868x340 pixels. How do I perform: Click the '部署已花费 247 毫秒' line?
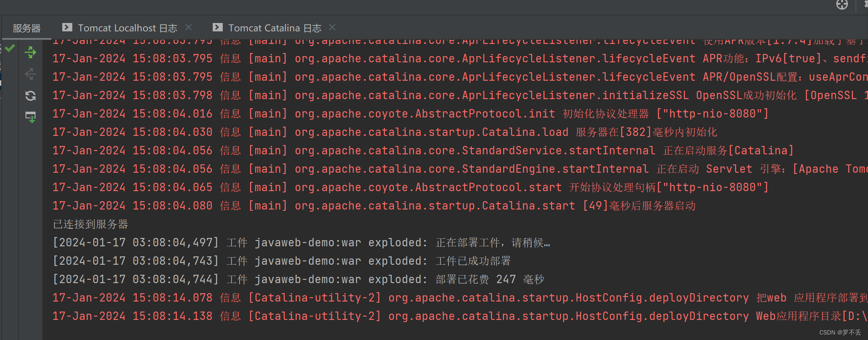pos(298,279)
